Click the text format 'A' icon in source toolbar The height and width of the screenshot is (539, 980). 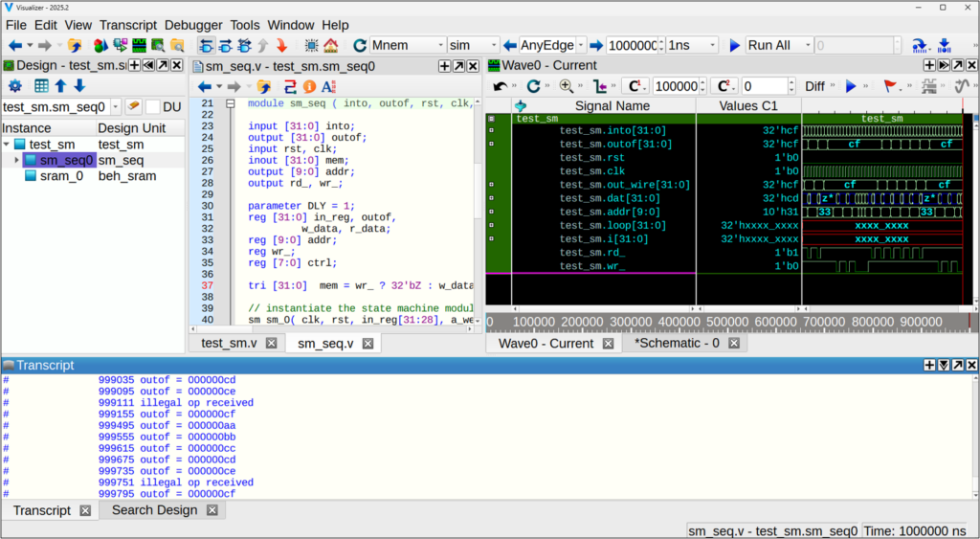[328, 86]
